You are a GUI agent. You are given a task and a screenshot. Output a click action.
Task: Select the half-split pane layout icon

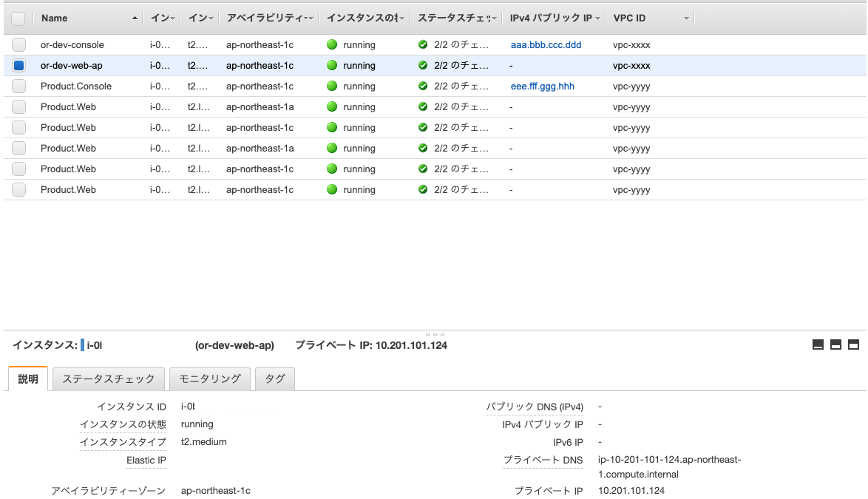coord(835,344)
